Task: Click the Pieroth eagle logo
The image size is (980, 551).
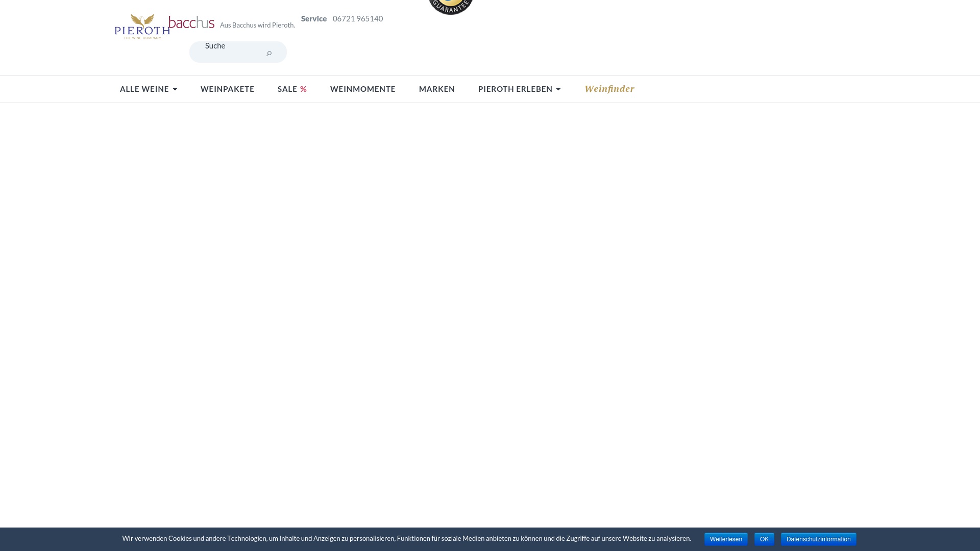Action: pos(142,27)
